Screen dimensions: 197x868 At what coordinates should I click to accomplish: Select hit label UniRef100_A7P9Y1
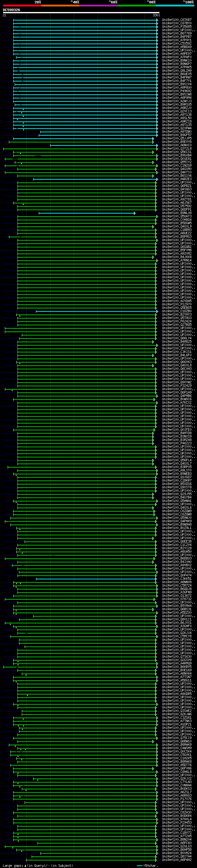pos(177,40)
